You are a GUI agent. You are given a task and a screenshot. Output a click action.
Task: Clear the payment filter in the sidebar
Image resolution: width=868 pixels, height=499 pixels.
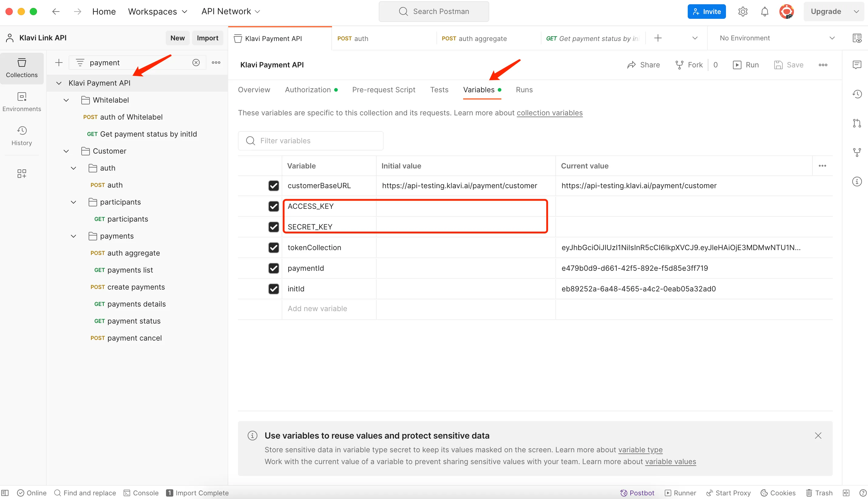[196, 63]
